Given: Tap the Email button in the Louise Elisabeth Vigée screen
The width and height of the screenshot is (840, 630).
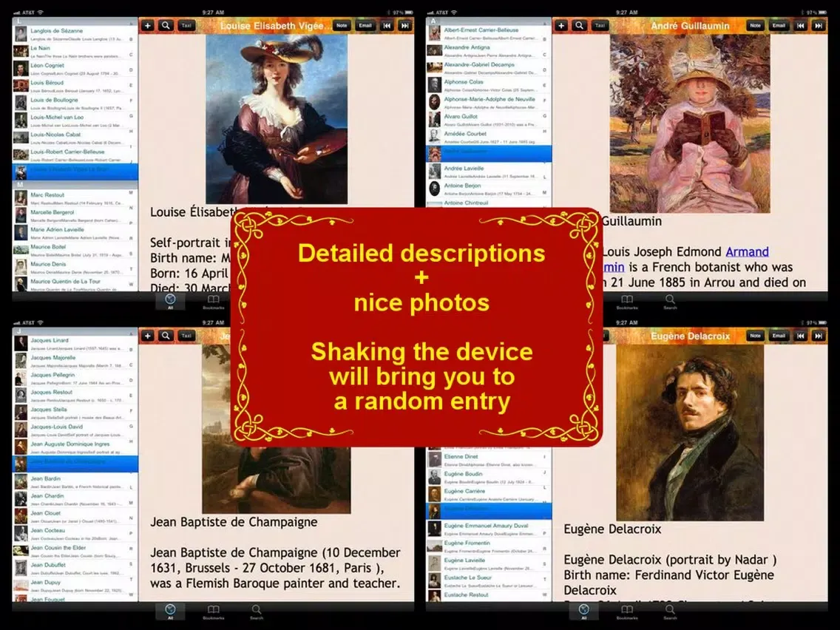Looking at the screenshot, I should [365, 25].
